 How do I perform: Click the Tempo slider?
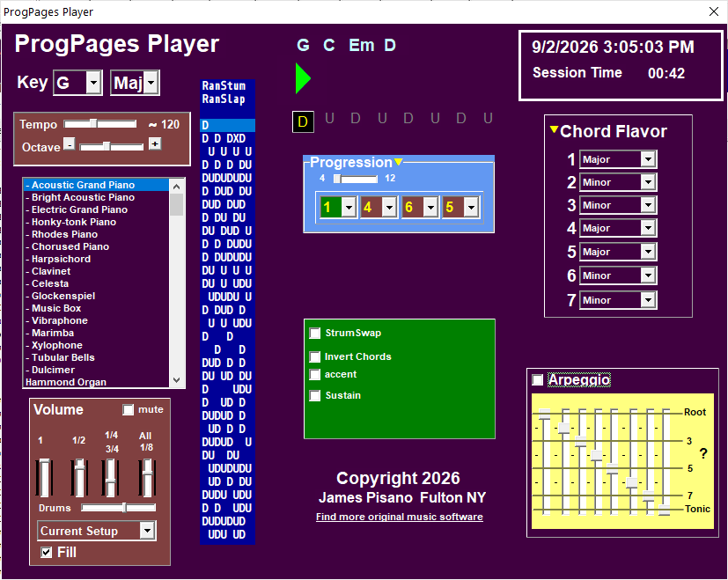tap(99, 123)
